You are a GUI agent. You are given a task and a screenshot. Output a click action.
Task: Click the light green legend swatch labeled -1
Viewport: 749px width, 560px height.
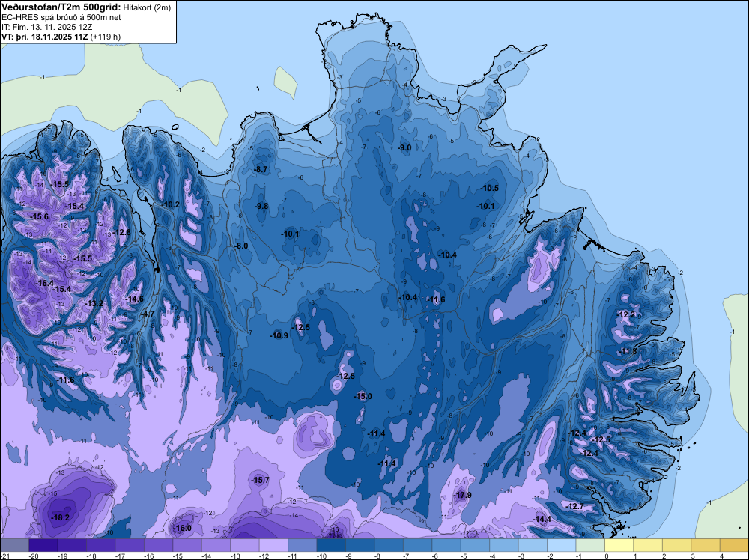590,545
